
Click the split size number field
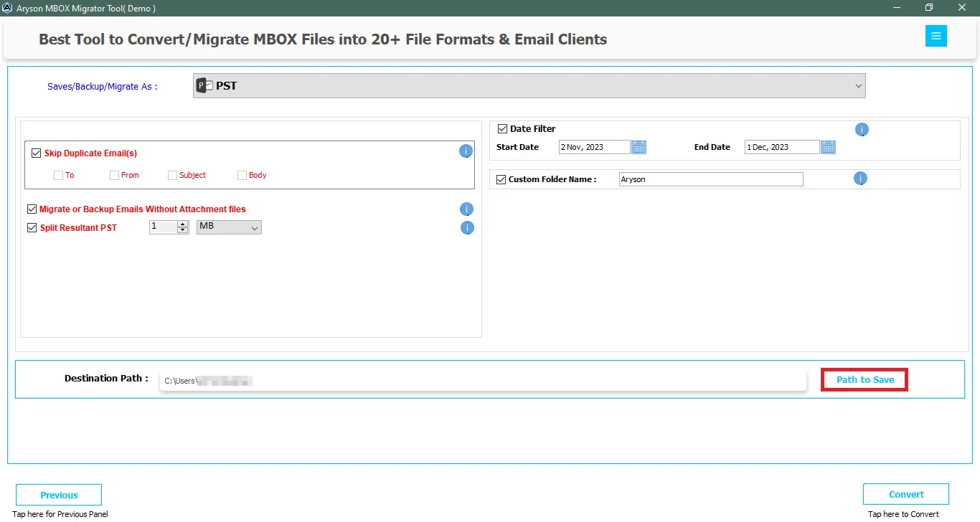(x=164, y=227)
